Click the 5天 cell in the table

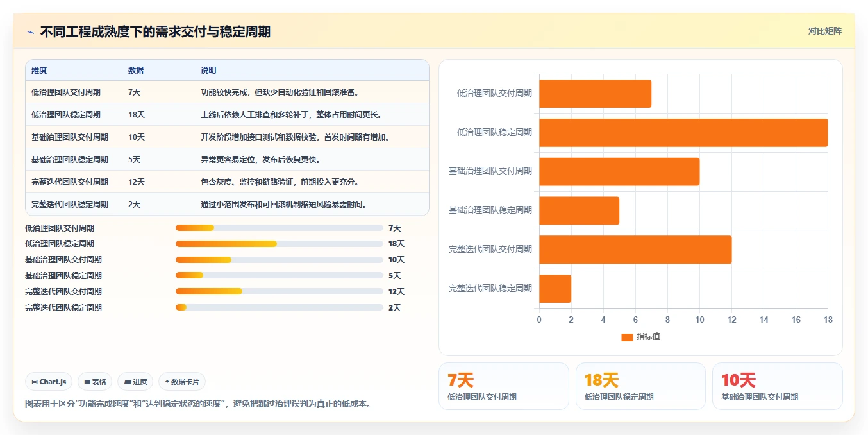click(x=134, y=159)
